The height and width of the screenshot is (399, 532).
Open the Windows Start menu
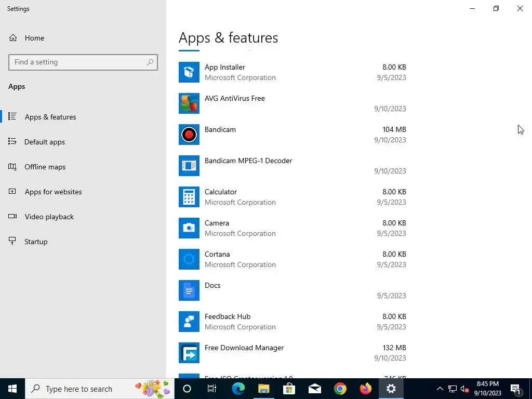coord(12,389)
